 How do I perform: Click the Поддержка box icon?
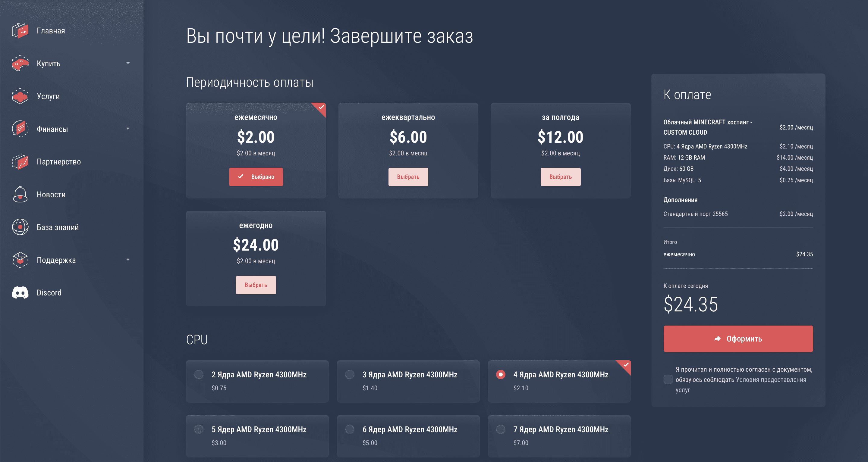point(20,260)
